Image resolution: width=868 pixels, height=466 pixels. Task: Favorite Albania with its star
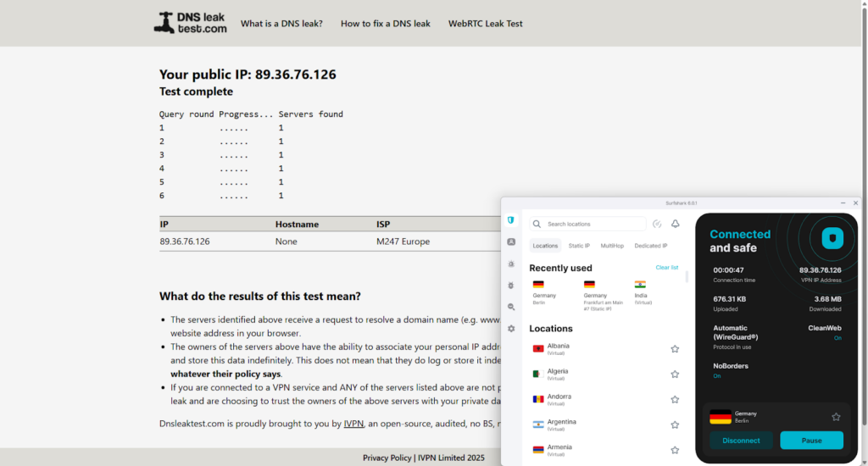pos(675,349)
